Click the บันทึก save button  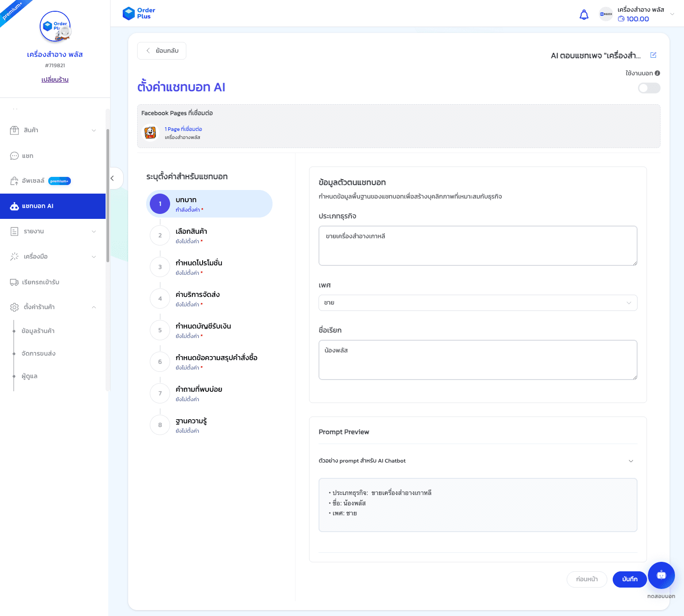(629, 579)
